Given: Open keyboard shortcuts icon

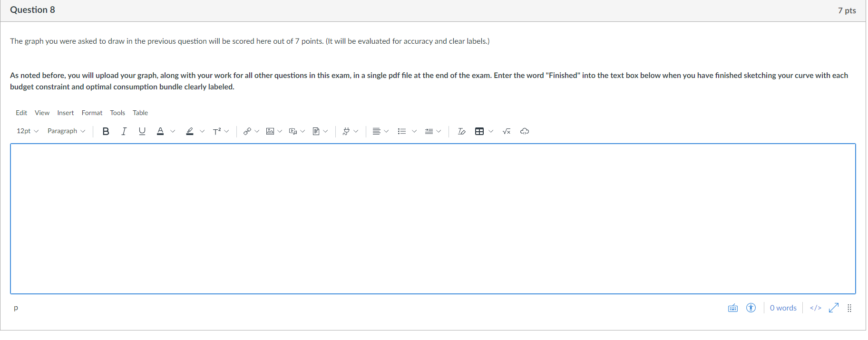Looking at the screenshot, I should (733, 308).
